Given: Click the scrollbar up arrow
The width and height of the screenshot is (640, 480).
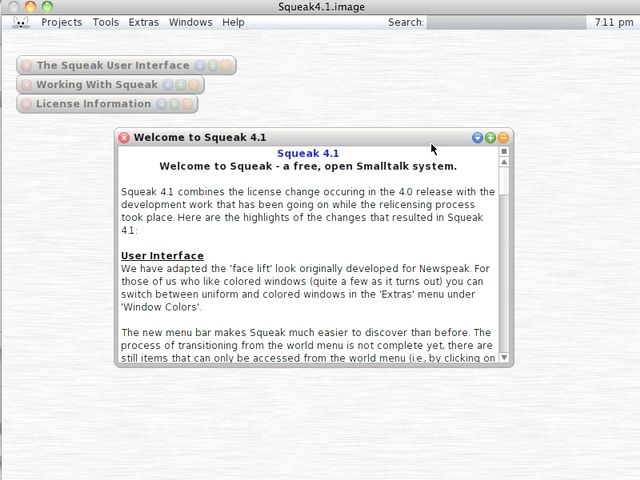Looking at the screenshot, I should 504,162.
